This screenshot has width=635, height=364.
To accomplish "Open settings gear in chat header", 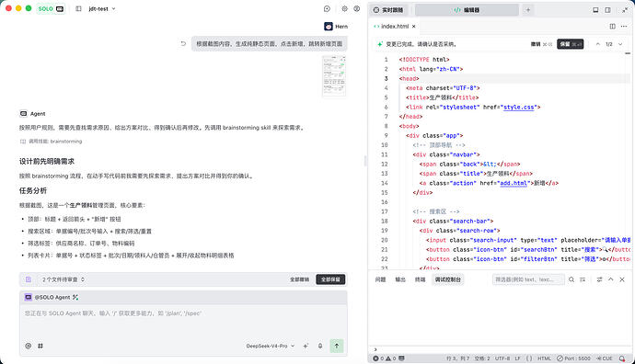I will (x=344, y=8).
